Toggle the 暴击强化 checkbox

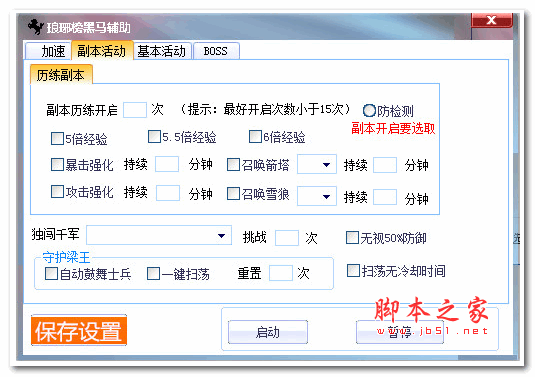coord(57,164)
